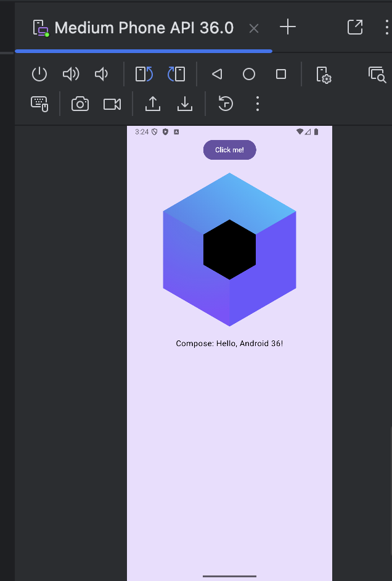Tap the Compose cube logo image
The width and height of the screenshot is (392, 581).
[x=229, y=249]
